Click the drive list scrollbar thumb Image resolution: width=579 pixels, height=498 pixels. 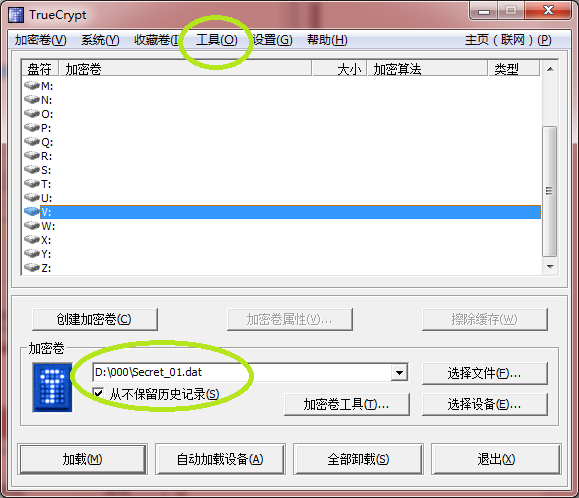(550, 191)
